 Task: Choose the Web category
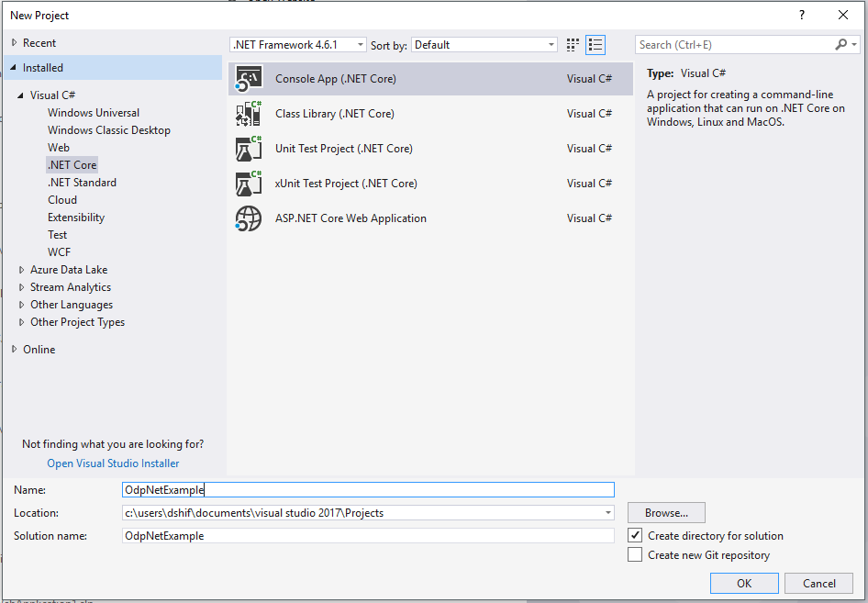[59, 147]
